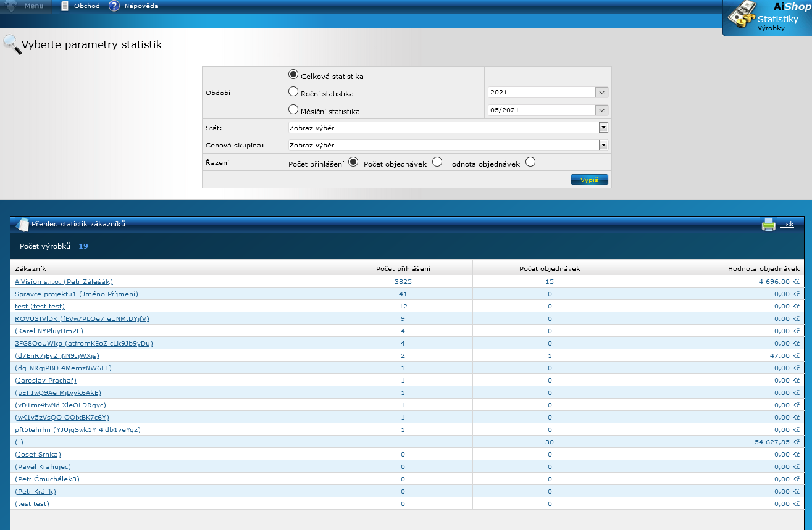Image resolution: width=812 pixels, height=530 pixels.
Task: Click the printer icon next to Tisk
Action: tap(768, 224)
